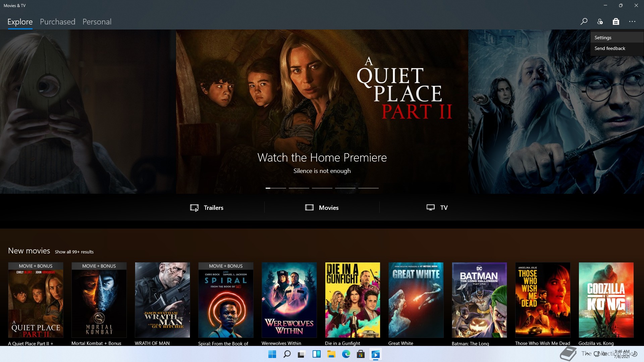The width and height of the screenshot is (644, 362).
Task: Click the 'Great White' title text
Action: tap(401, 343)
